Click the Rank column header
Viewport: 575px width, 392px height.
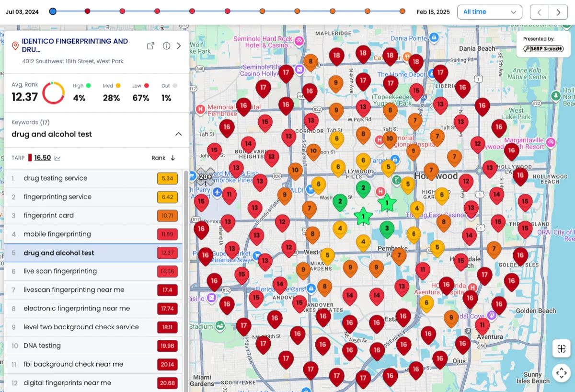click(x=159, y=158)
